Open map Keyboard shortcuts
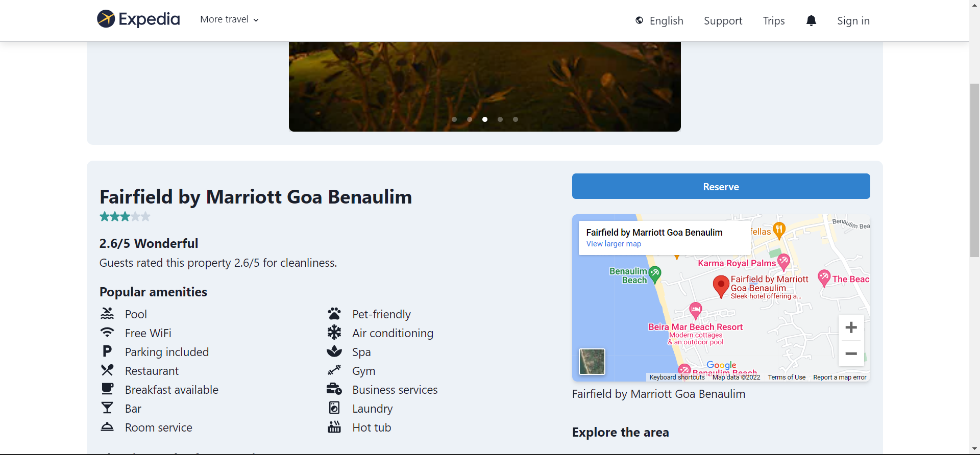The width and height of the screenshot is (980, 455). point(677,377)
